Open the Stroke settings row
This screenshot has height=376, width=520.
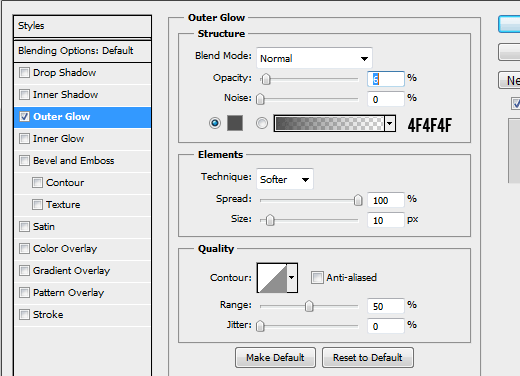point(82,315)
